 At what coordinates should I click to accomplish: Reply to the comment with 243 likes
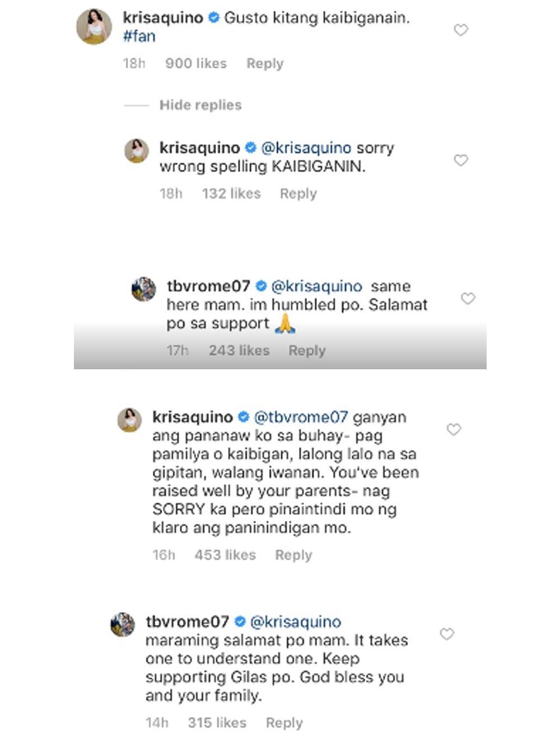click(x=307, y=350)
